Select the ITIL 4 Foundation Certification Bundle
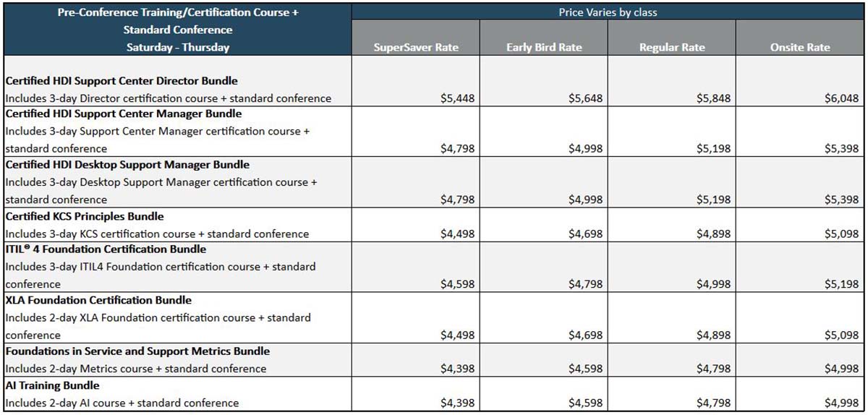The image size is (868, 415). point(107,249)
